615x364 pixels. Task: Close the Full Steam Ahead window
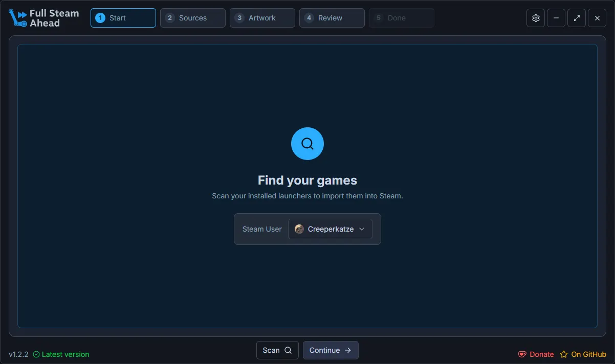(x=597, y=18)
